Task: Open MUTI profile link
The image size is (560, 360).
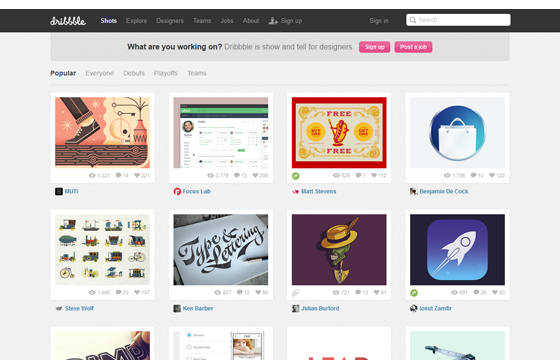Action: pos(71,191)
